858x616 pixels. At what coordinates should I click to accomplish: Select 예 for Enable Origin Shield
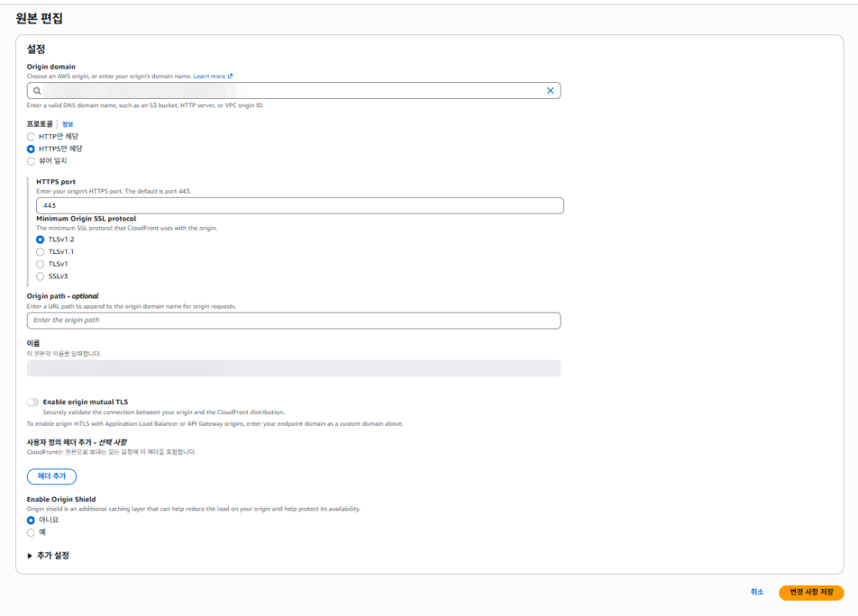click(31, 533)
